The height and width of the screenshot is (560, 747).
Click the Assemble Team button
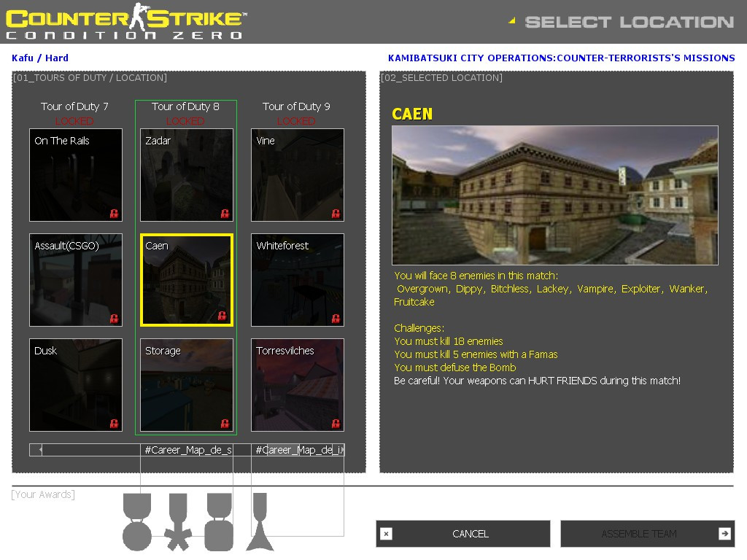point(648,534)
